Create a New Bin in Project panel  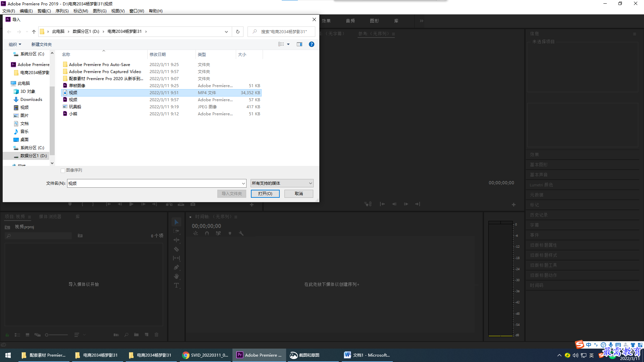tap(136, 335)
